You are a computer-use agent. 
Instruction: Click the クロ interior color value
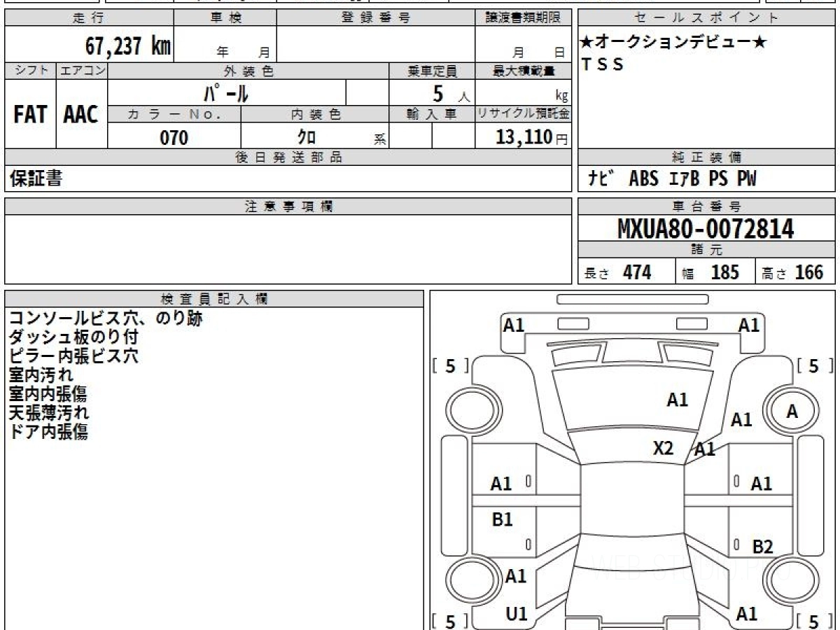(x=307, y=136)
